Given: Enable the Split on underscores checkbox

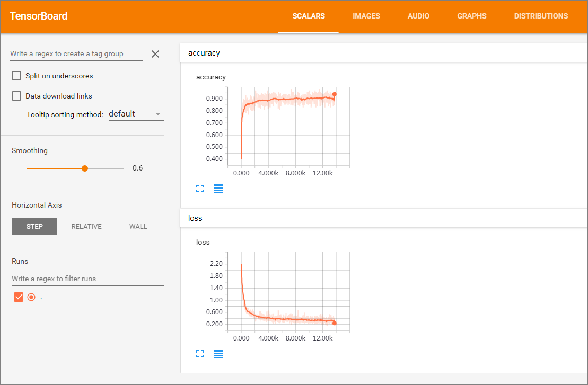Looking at the screenshot, I should [16, 76].
